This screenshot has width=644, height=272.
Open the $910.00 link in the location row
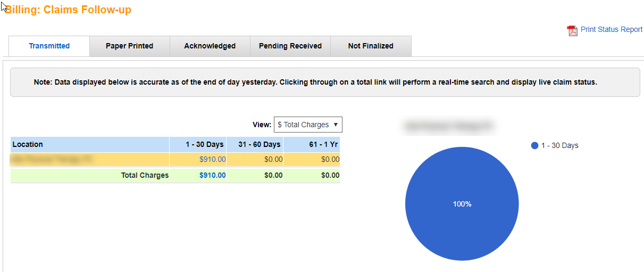click(x=212, y=159)
